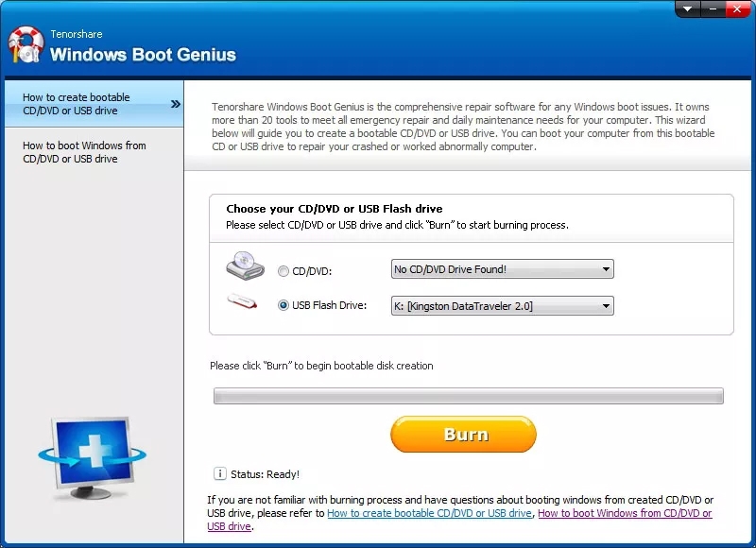Click the 'Tenorshare' brand name text

point(77,34)
